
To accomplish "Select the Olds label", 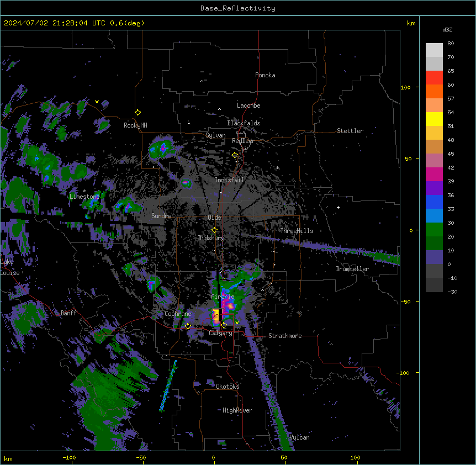I will (x=214, y=218).
